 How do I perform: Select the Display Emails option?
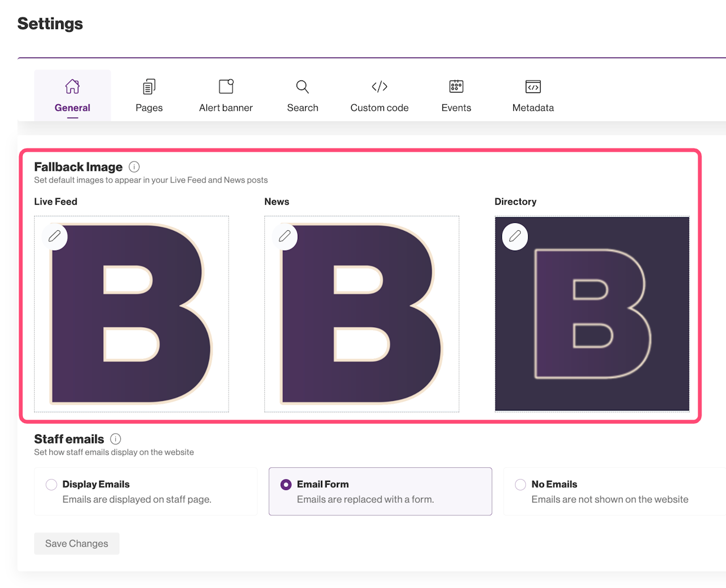(x=52, y=484)
